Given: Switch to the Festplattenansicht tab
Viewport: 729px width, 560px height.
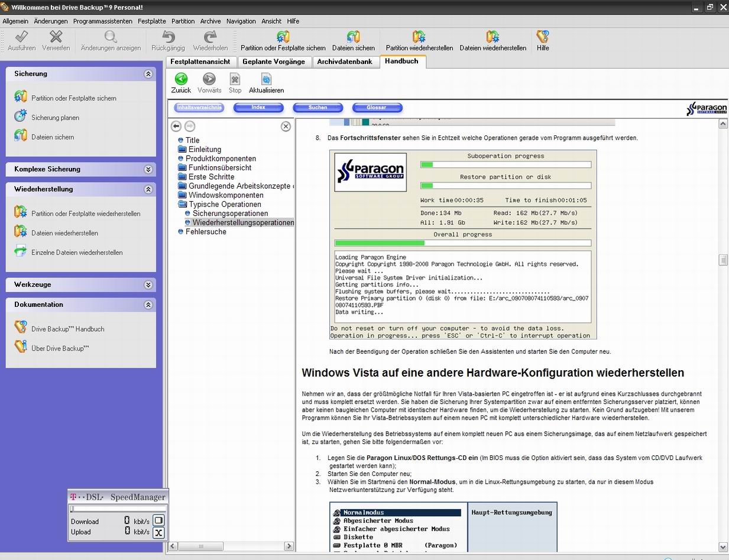Looking at the screenshot, I should click(x=200, y=61).
